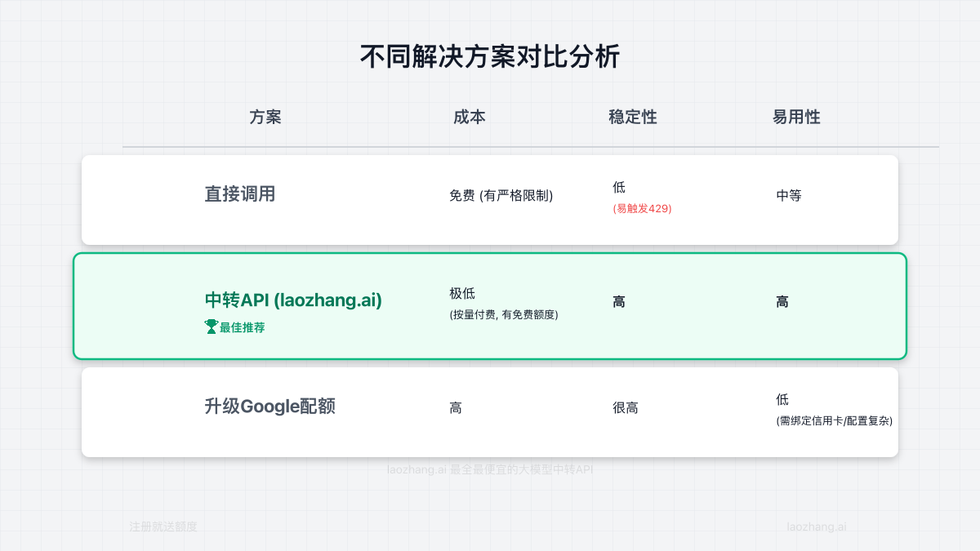This screenshot has height=551, width=980.
Task: Click the 极低 cost value
Action: pos(462,294)
